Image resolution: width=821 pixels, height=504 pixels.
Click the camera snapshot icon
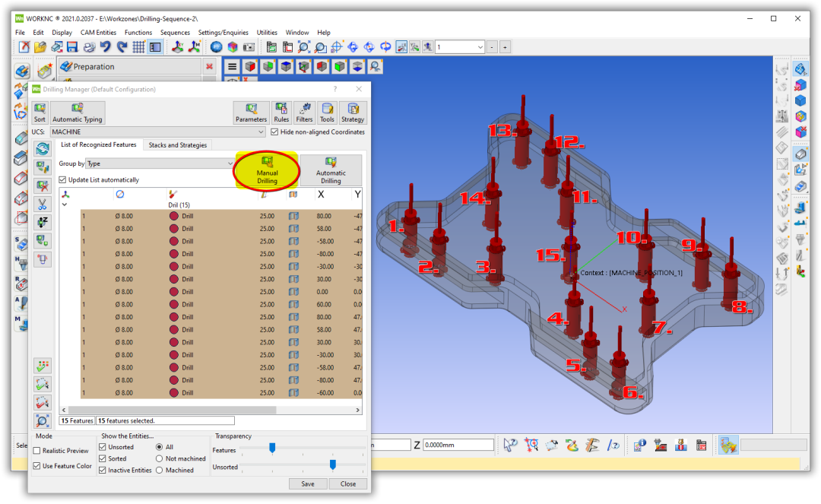pyautogui.click(x=249, y=47)
